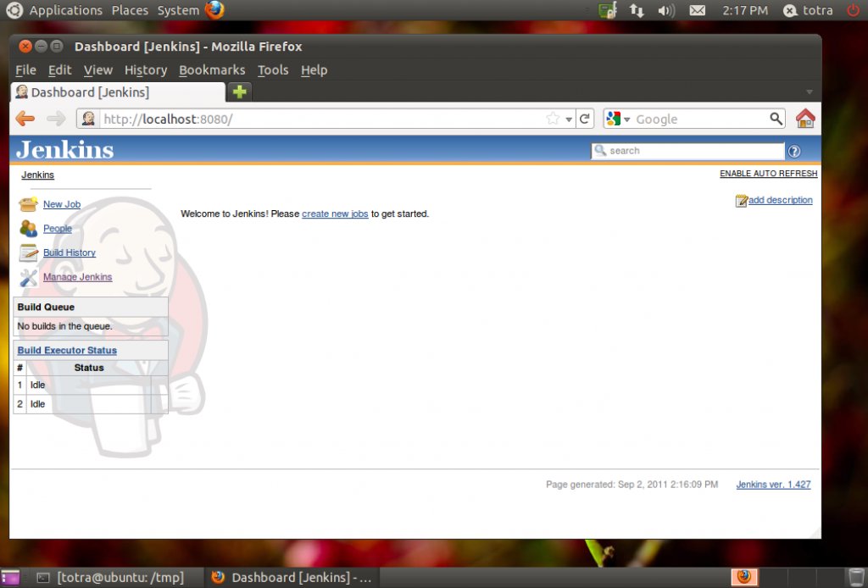The height and width of the screenshot is (588, 868).
Task: Open the volume control in top panel
Action: 665,10
